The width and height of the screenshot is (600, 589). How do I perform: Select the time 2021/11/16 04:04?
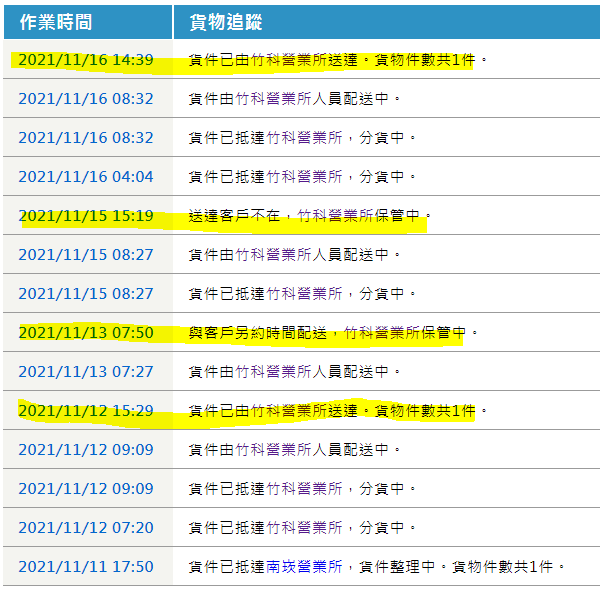click(86, 177)
